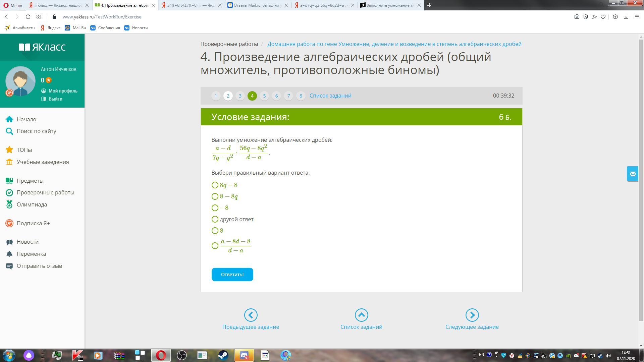Select the answer option −8
The image size is (644, 362).
(215, 208)
